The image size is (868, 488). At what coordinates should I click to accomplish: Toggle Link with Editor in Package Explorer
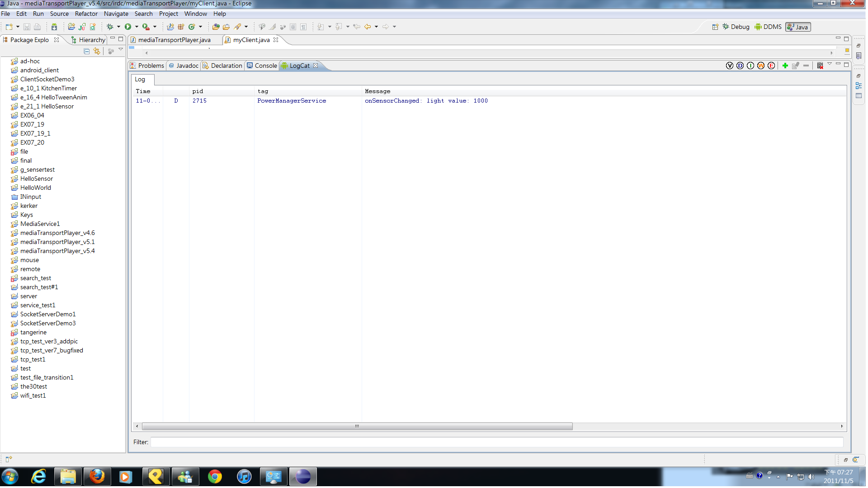(97, 52)
